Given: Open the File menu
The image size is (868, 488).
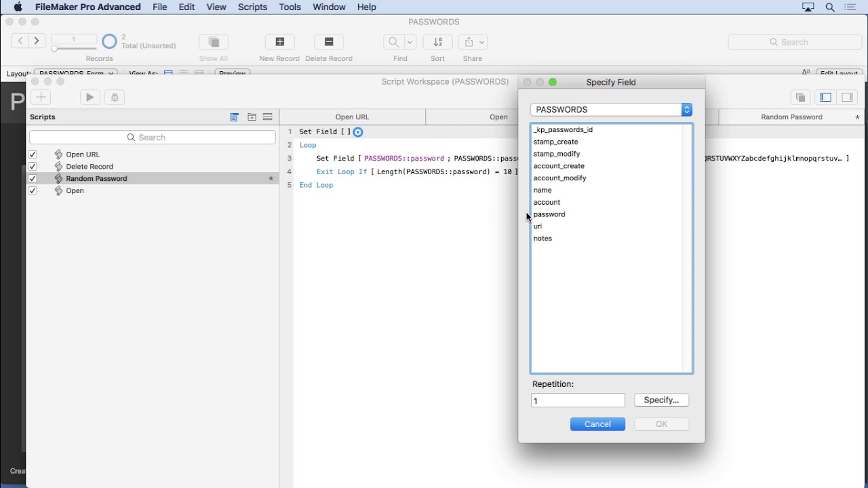Looking at the screenshot, I should pyautogui.click(x=160, y=7).
